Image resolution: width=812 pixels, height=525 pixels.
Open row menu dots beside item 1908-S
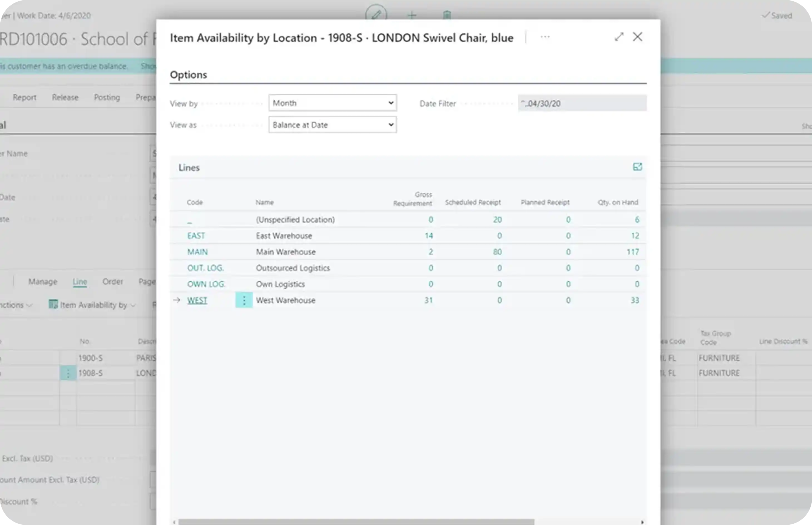click(x=68, y=373)
